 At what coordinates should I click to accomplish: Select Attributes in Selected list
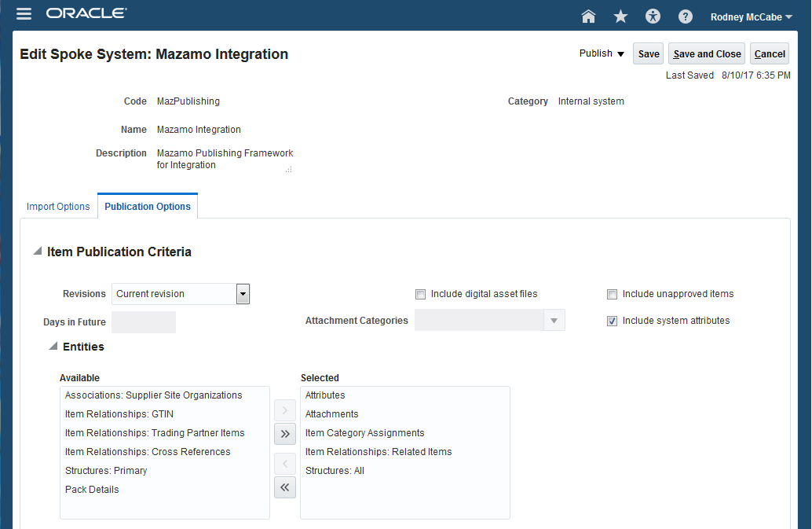(405, 395)
